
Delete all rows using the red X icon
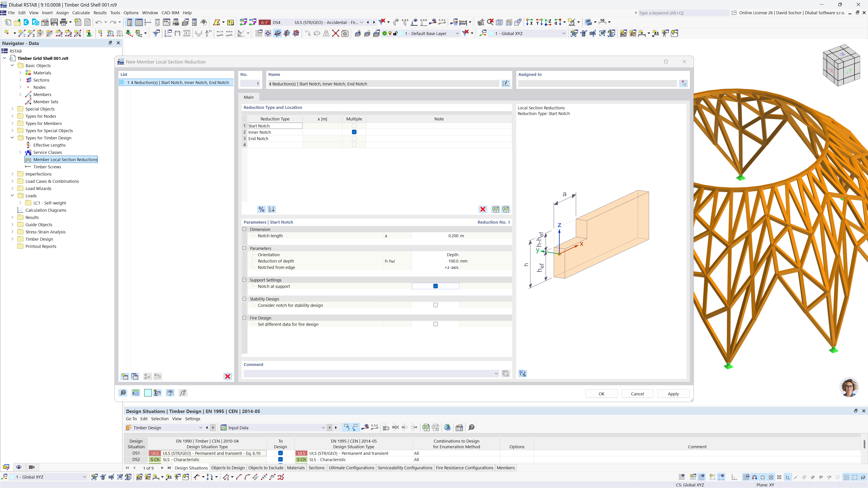coord(483,209)
